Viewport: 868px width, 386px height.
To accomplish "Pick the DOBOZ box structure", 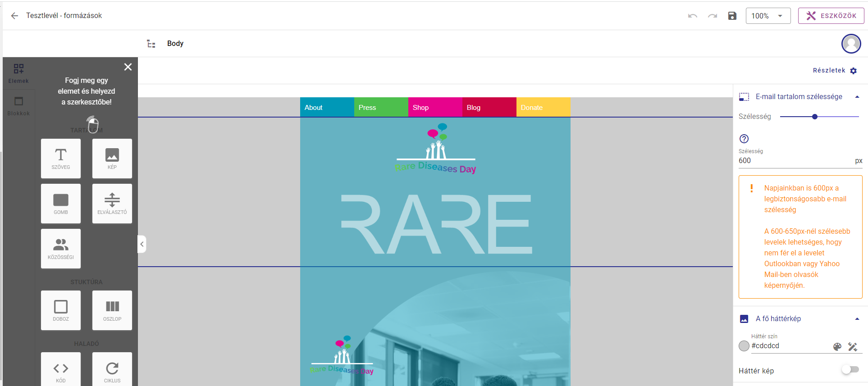I will tap(61, 310).
